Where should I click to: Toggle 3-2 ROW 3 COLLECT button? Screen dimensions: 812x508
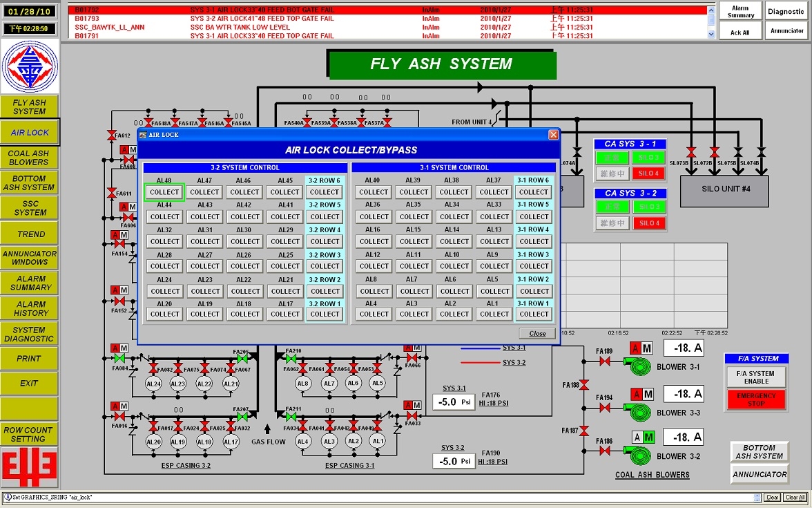coord(325,266)
